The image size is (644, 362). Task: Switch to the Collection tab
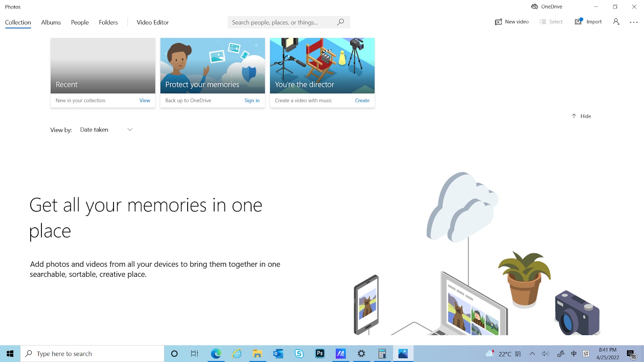[18, 22]
